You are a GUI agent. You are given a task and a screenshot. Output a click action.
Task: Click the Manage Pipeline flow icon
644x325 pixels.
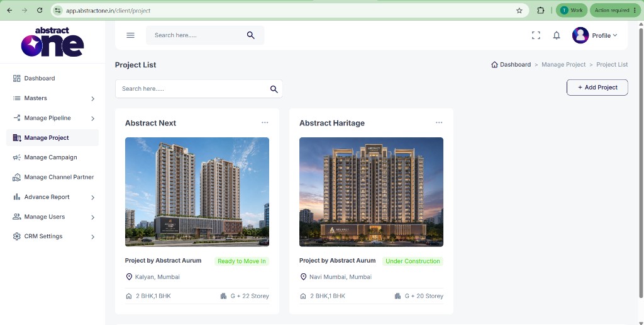pyautogui.click(x=16, y=118)
